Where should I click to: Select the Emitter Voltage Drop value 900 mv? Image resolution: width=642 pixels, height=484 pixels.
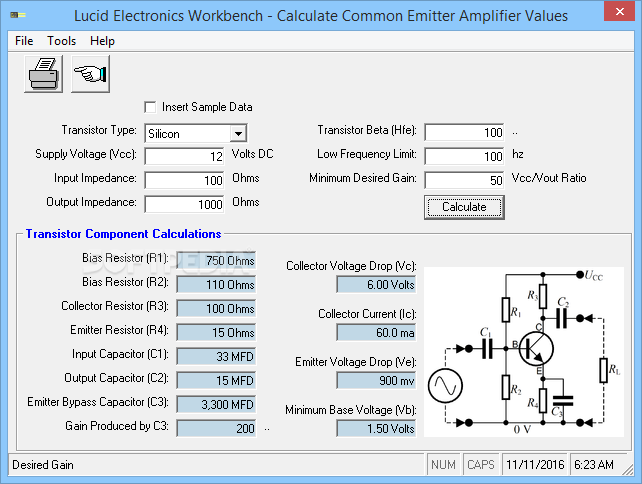(376, 380)
